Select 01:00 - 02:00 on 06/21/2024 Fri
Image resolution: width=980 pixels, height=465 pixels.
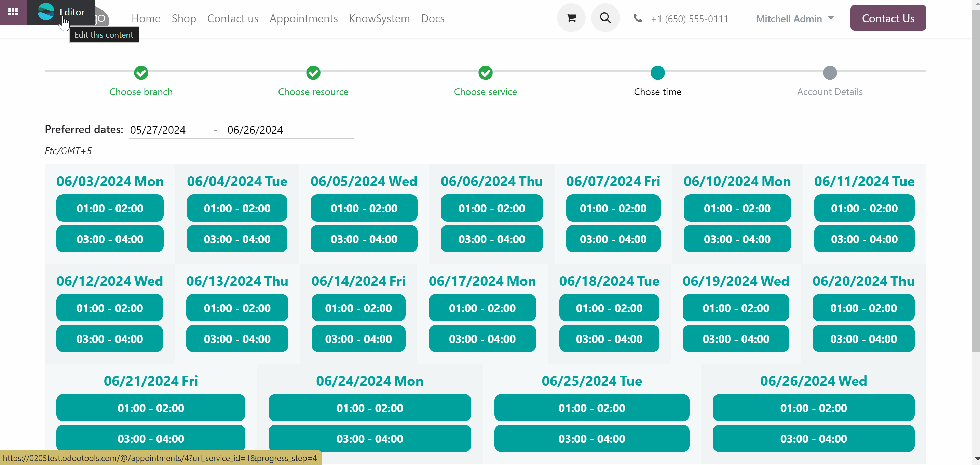(x=151, y=408)
